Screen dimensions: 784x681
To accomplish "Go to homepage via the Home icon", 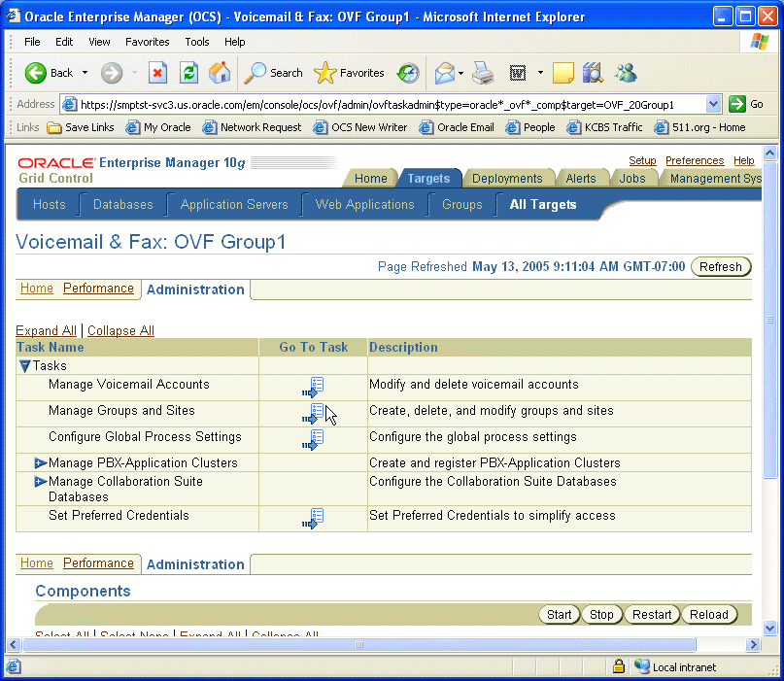I will pos(220,73).
